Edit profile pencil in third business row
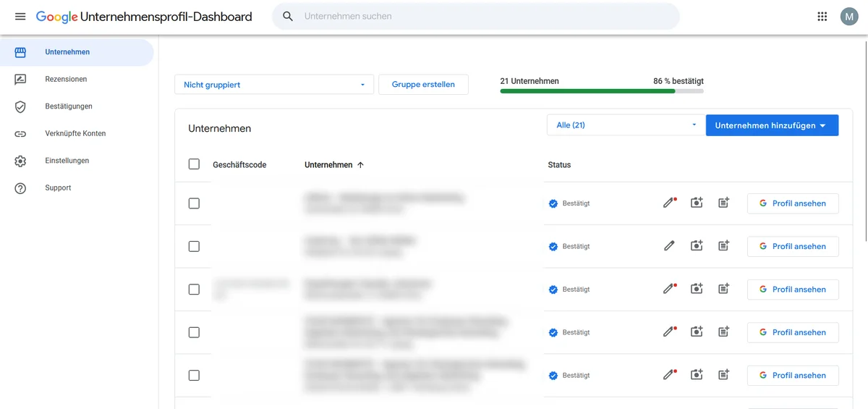Screen dimensions: 868x409 pos(670,289)
